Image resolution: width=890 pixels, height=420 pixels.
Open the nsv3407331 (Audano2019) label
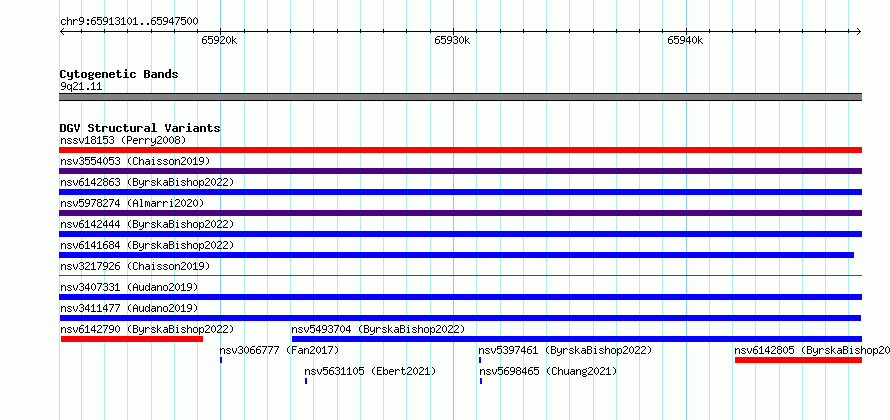click(129, 287)
